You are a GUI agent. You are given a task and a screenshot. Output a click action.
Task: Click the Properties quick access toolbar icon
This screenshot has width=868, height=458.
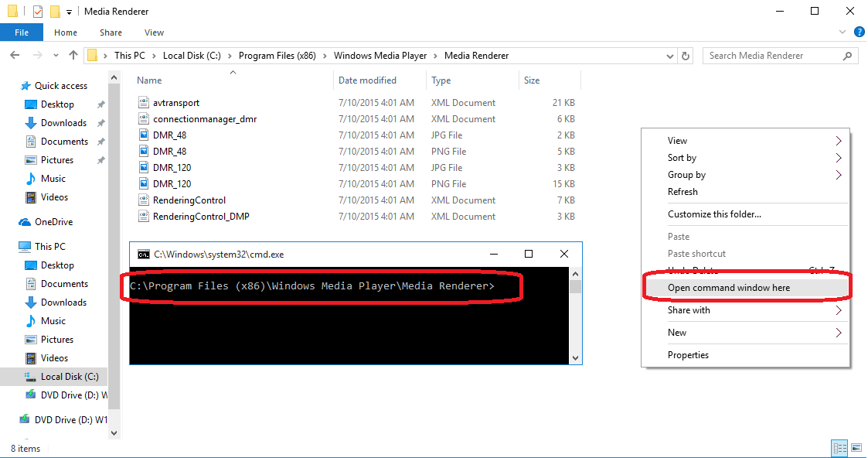(38, 11)
